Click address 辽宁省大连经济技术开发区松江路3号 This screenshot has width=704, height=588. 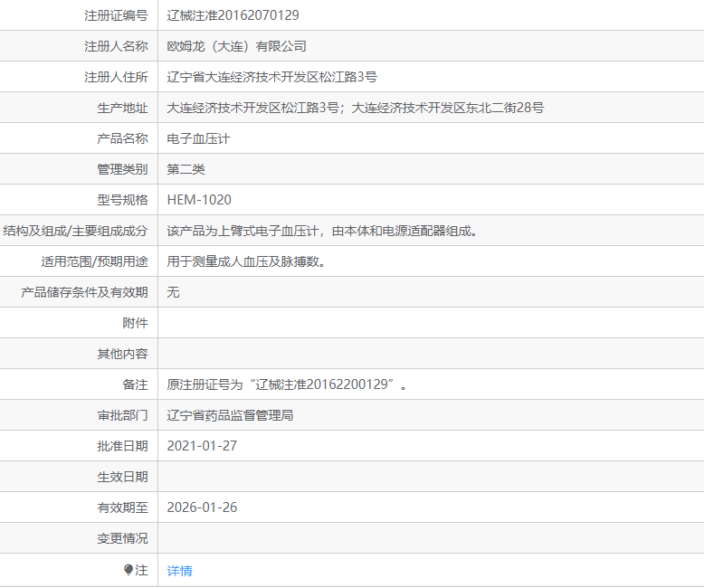[272, 77]
